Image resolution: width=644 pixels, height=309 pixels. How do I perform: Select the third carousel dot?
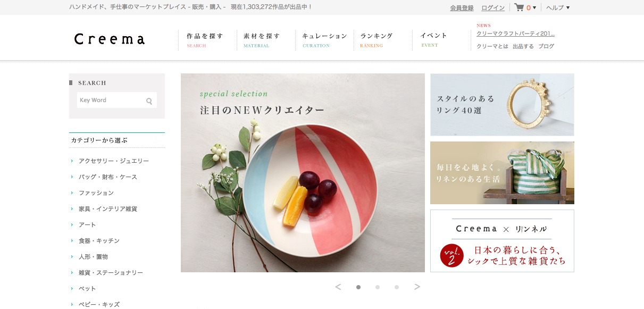click(x=397, y=287)
